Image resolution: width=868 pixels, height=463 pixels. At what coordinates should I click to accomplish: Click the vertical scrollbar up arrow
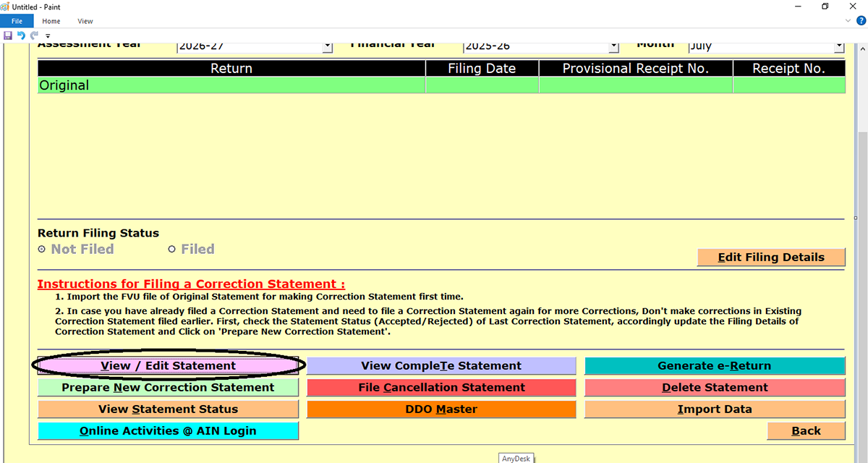(862, 48)
